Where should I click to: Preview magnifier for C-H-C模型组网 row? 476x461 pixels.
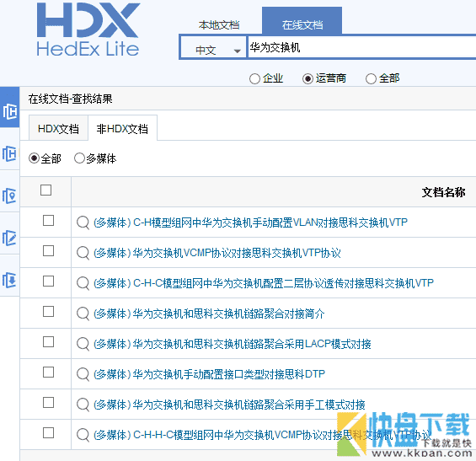pyautogui.click(x=83, y=283)
